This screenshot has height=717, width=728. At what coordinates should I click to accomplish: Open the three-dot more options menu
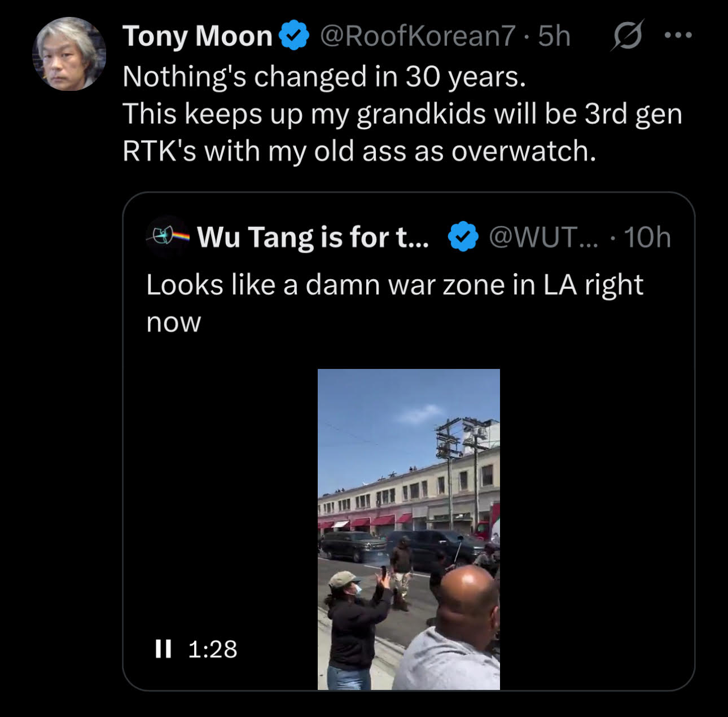pos(678,36)
